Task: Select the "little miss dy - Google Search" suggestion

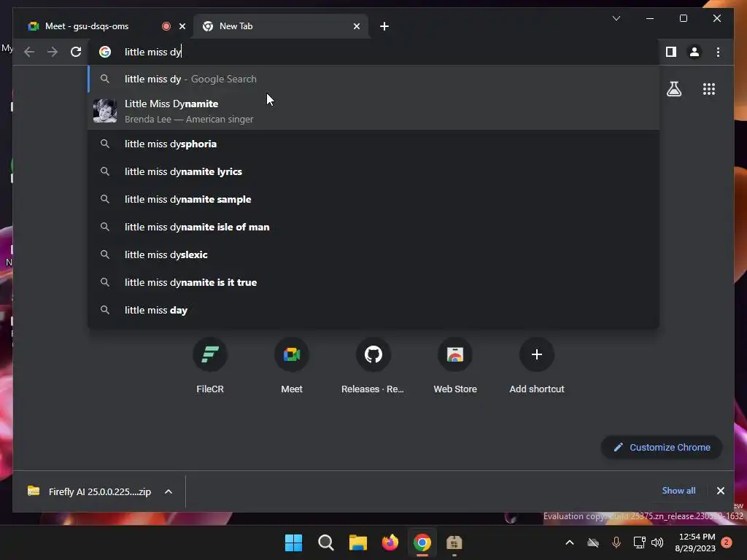Action: [373, 79]
